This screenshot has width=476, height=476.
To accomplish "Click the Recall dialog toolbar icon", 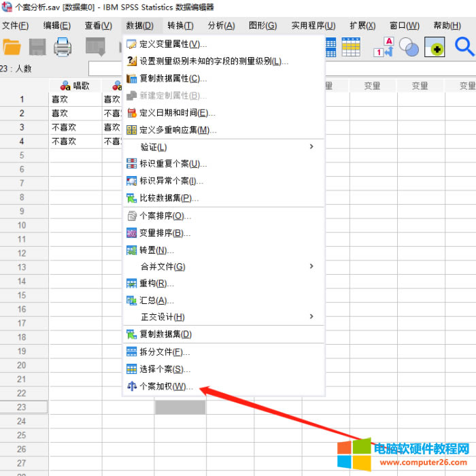I will (x=95, y=47).
